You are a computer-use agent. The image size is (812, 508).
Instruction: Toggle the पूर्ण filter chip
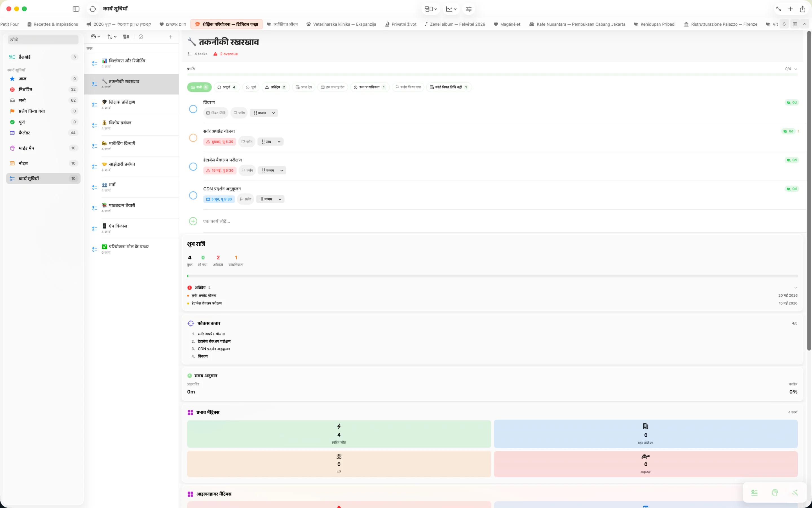[251, 87]
